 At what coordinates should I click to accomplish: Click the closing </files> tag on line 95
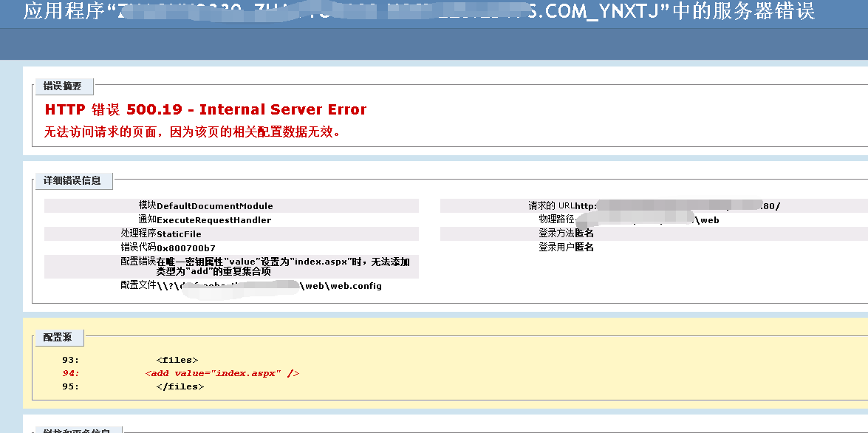(180, 386)
